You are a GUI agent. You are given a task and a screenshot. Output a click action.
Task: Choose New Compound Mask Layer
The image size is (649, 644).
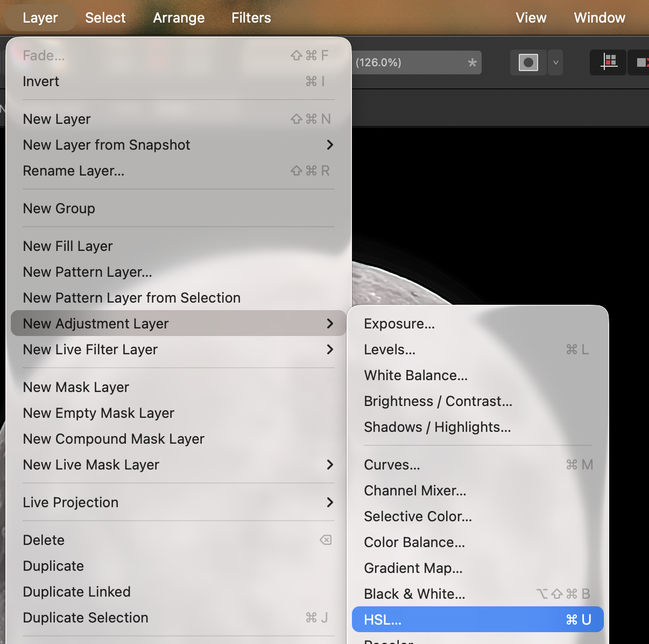pyautogui.click(x=178, y=439)
